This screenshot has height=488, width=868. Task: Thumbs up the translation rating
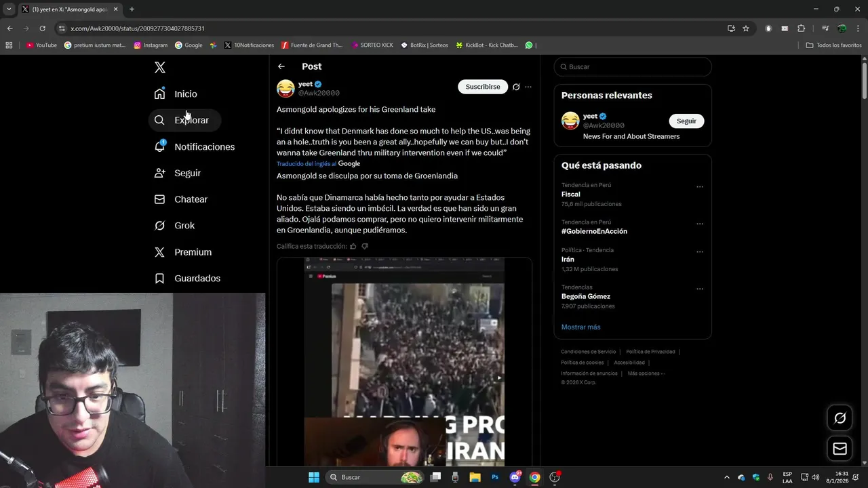pyautogui.click(x=353, y=246)
